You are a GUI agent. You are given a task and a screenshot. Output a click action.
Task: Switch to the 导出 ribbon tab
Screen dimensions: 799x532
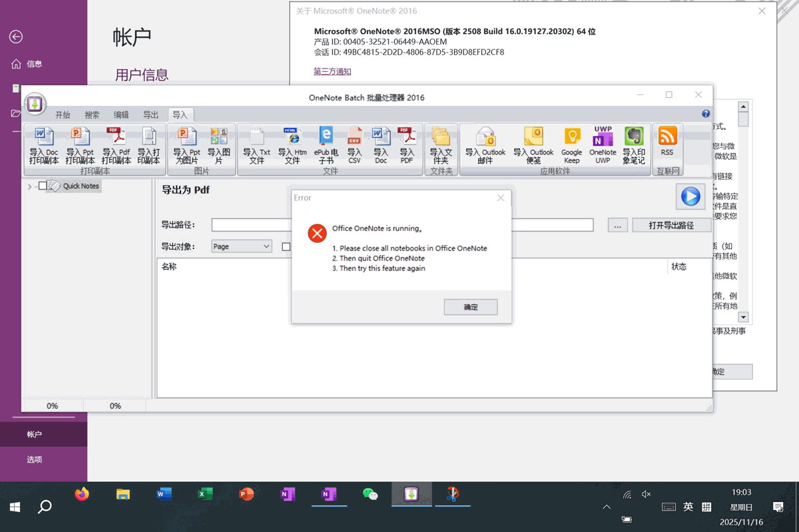tap(151, 115)
